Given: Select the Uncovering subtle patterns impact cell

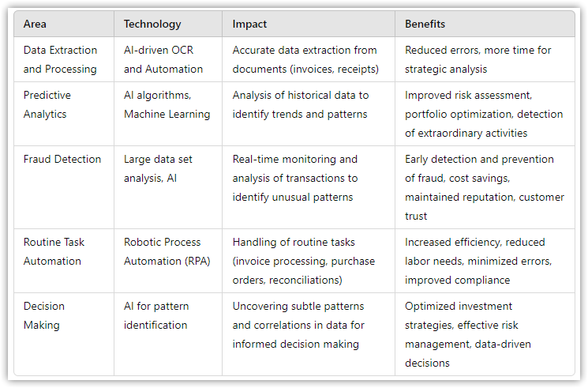Looking at the screenshot, I should [x=309, y=334].
